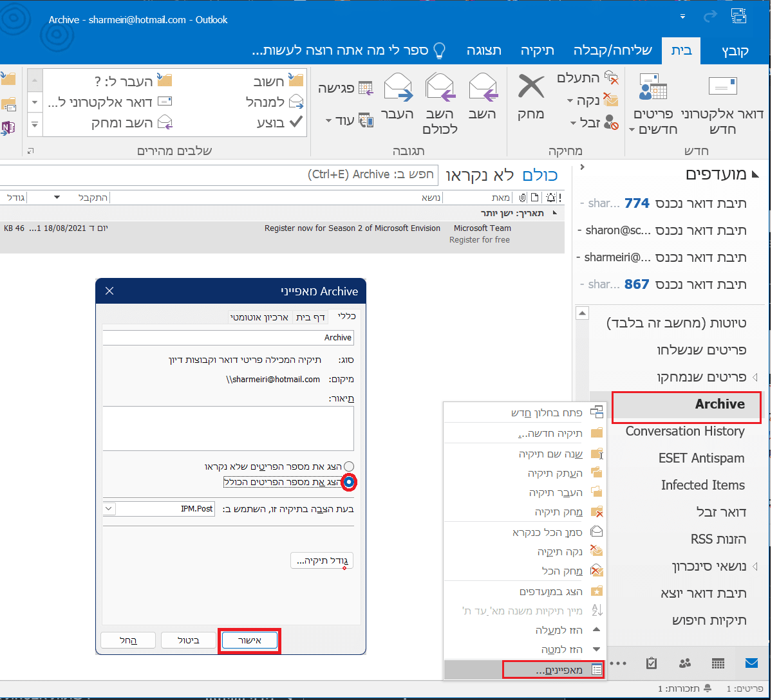The width and height of the screenshot is (779, 700).
Task: Click the 'ביטול' cancel button
Action: click(x=189, y=640)
